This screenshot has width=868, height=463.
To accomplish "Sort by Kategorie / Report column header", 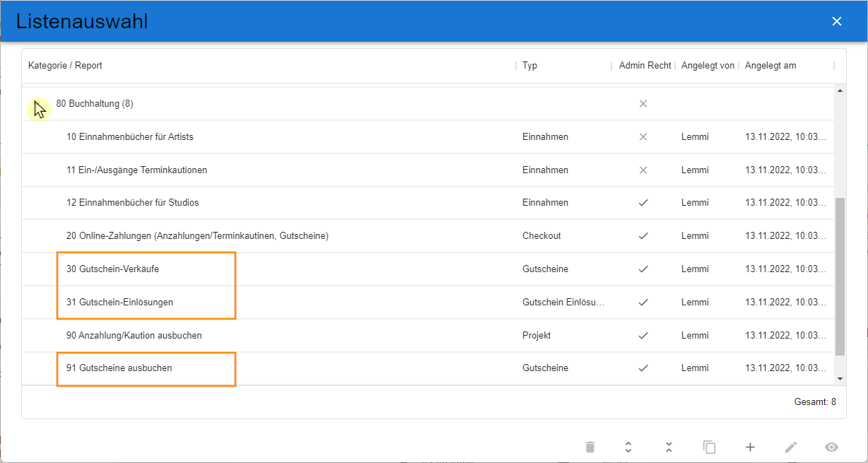I will (65, 65).
